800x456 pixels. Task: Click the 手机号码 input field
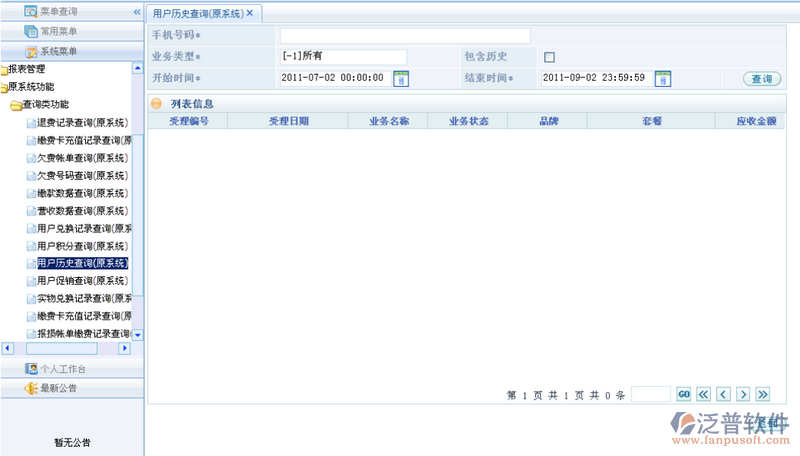[x=405, y=35]
